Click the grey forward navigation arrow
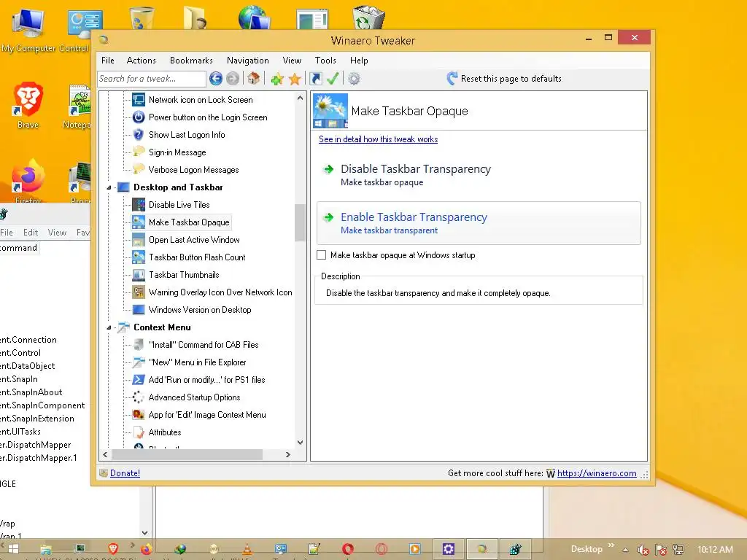 pyautogui.click(x=233, y=79)
